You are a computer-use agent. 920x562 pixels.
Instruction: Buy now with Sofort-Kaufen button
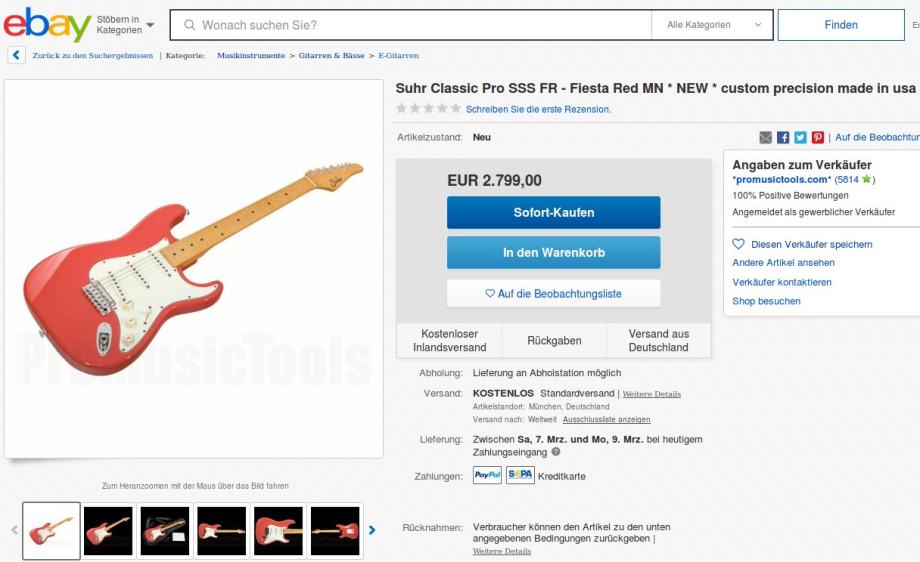click(x=553, y=212)
